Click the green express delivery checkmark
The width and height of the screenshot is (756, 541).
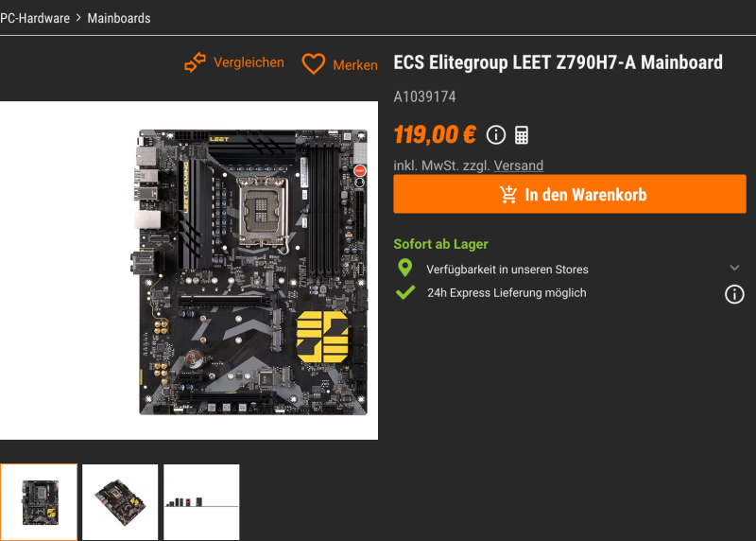pyautogui.click(x=405, y=292)
